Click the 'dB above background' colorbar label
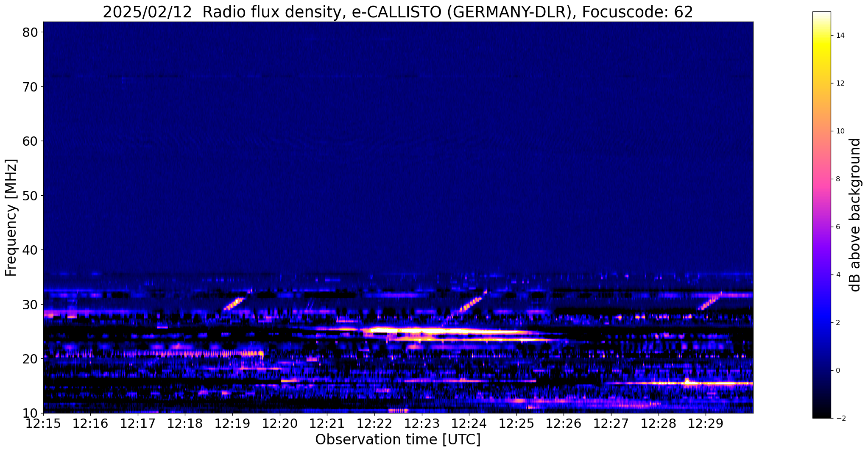The image size is (868, 452). click(x=855, y=215)
